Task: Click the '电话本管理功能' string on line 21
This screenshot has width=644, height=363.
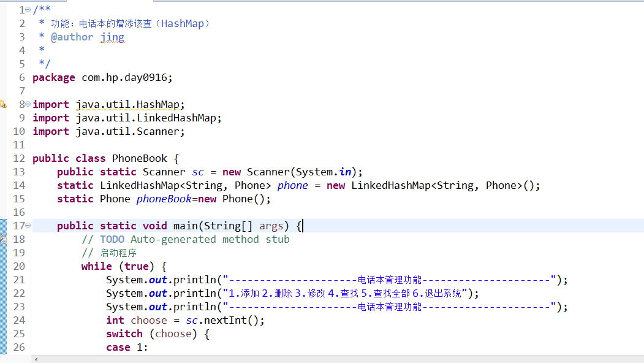Action: pos(390,280)
